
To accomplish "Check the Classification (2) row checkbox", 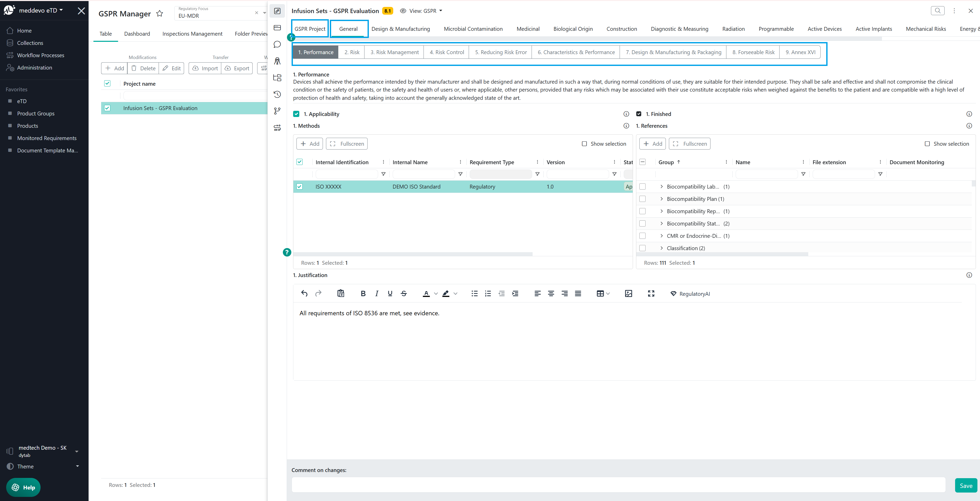I will tap(642, 248).
